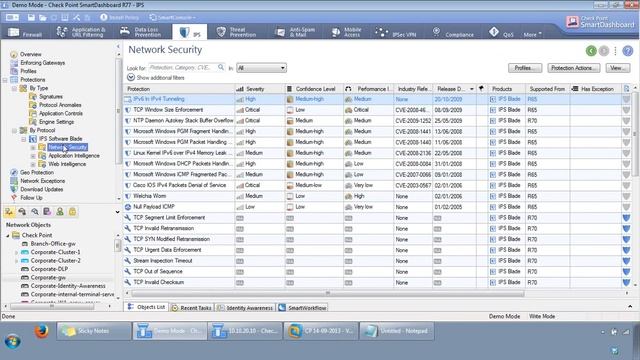Open the SmartConsole dropdown in the toolbar

pyautogui.click(x=172, y=18)
